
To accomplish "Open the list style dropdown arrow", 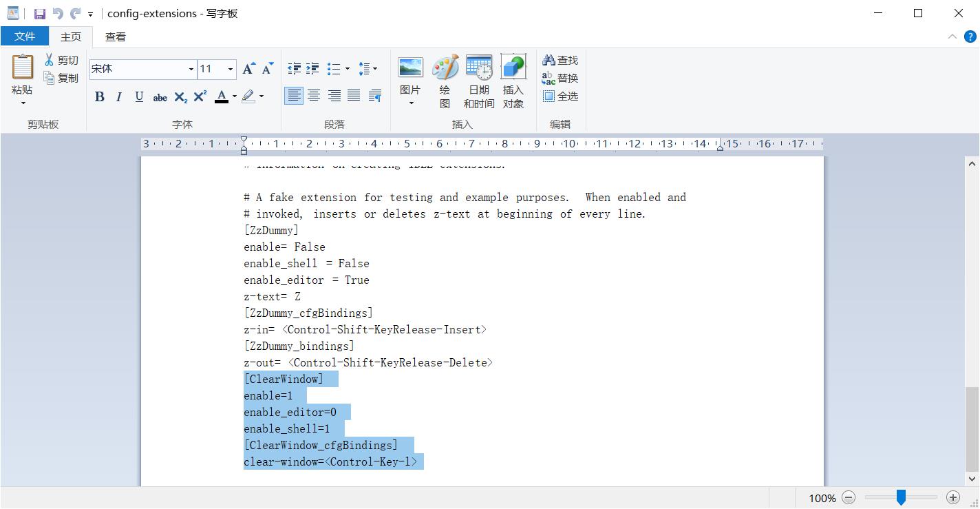I will 347,68.
